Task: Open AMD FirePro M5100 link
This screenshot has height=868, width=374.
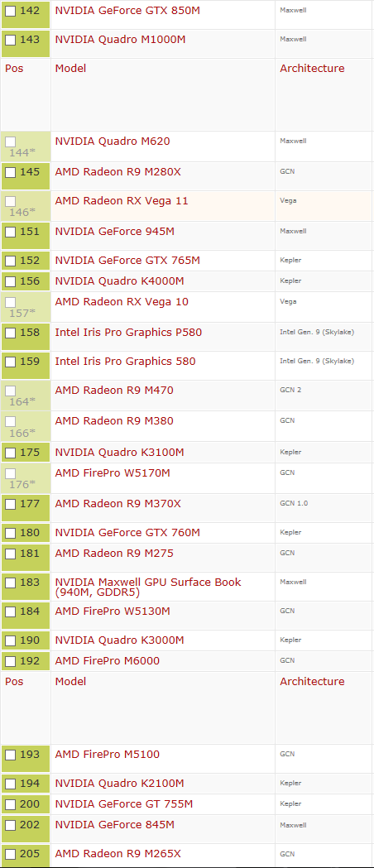Action: [108, 755]
